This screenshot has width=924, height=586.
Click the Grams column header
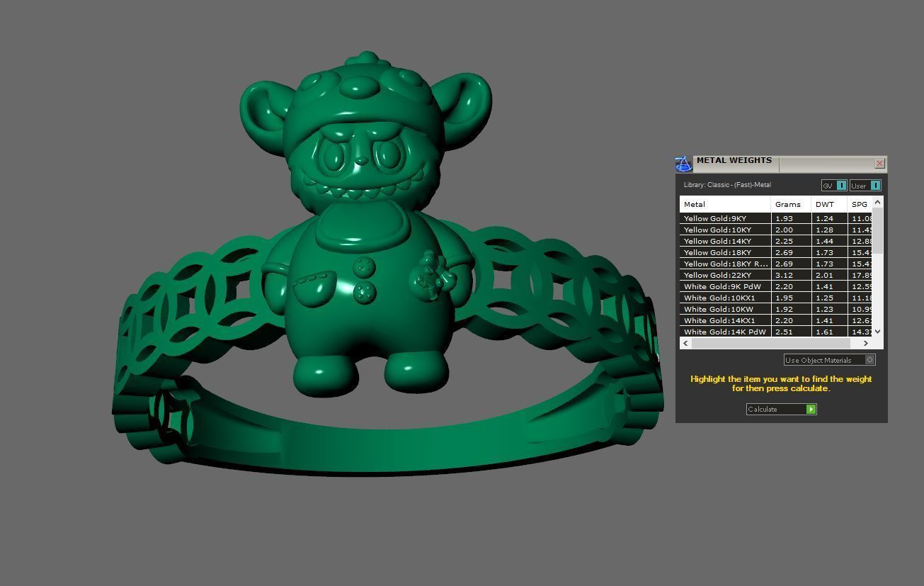[791, 204]
